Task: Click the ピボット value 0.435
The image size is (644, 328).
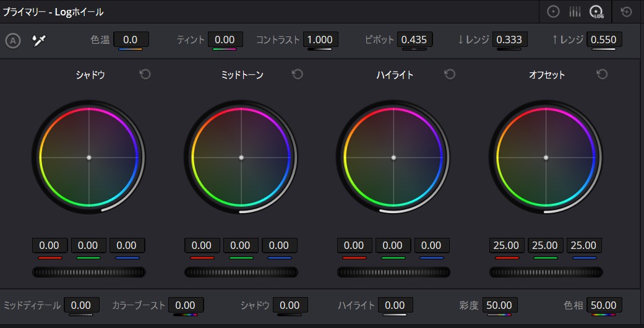Action: 414,40
